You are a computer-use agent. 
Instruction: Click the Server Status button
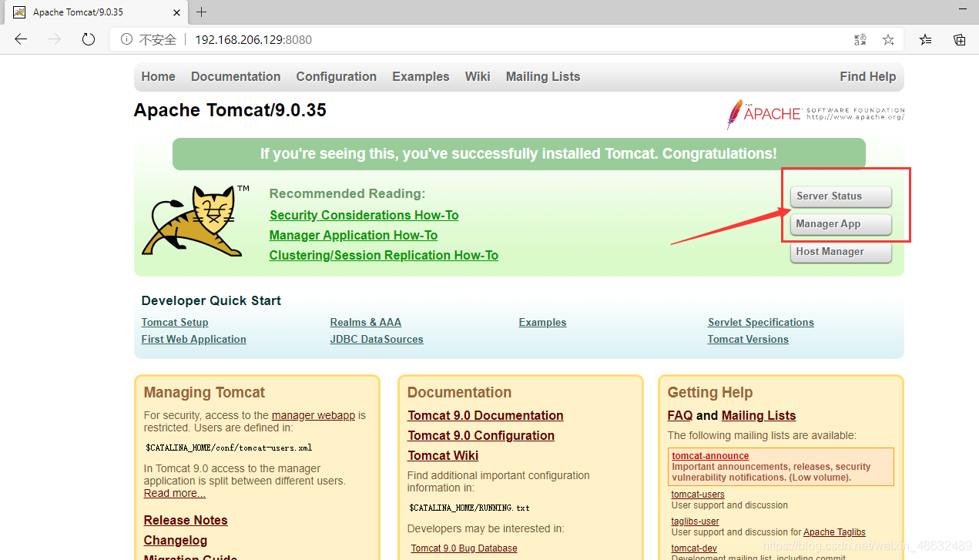(841, 196)
